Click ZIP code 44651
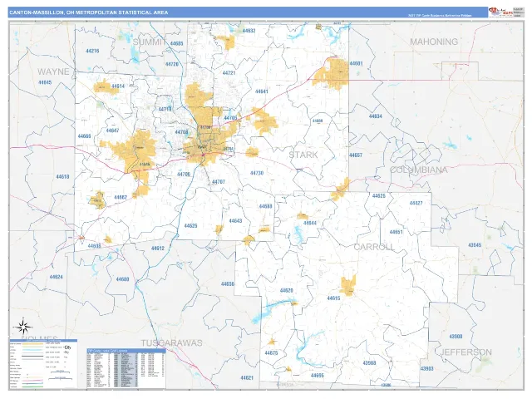Image resolution: width=532 pixels, height=399 pixels. [396, 233]
